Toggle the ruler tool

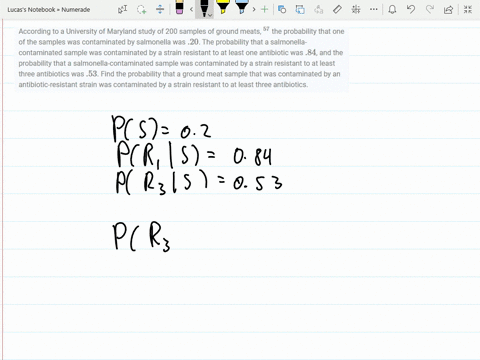point(337,9)
